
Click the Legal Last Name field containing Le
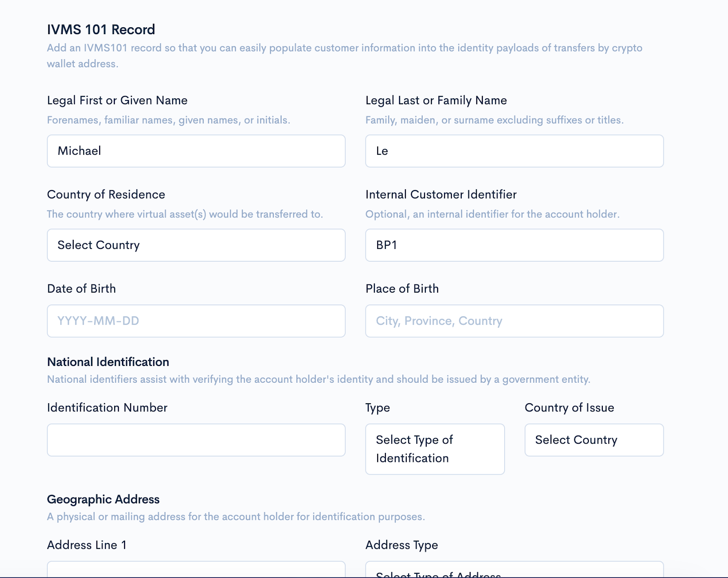pos(514,151)
